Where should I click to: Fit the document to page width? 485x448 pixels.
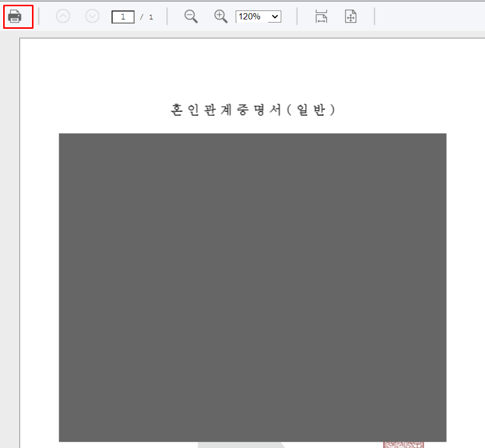(321, 16)
